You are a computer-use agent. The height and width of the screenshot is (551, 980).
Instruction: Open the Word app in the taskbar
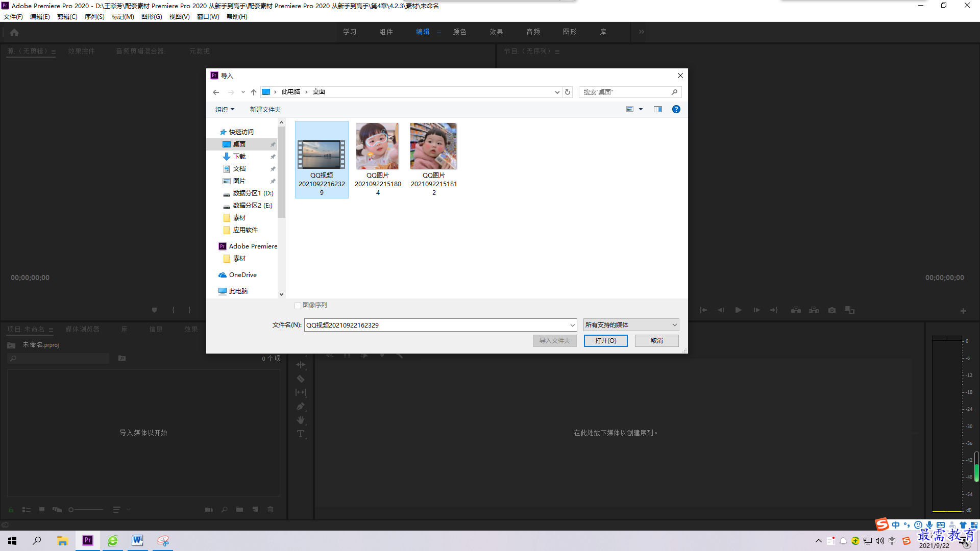[x=137, y=540]
